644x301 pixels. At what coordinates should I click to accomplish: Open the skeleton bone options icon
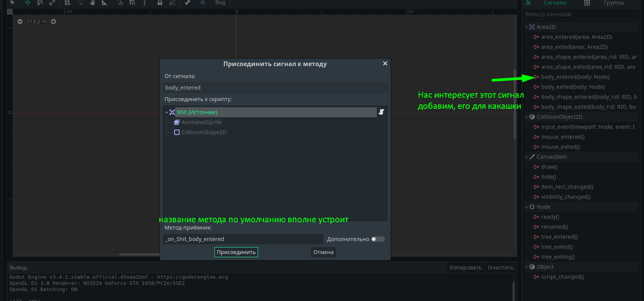[187, 3]
